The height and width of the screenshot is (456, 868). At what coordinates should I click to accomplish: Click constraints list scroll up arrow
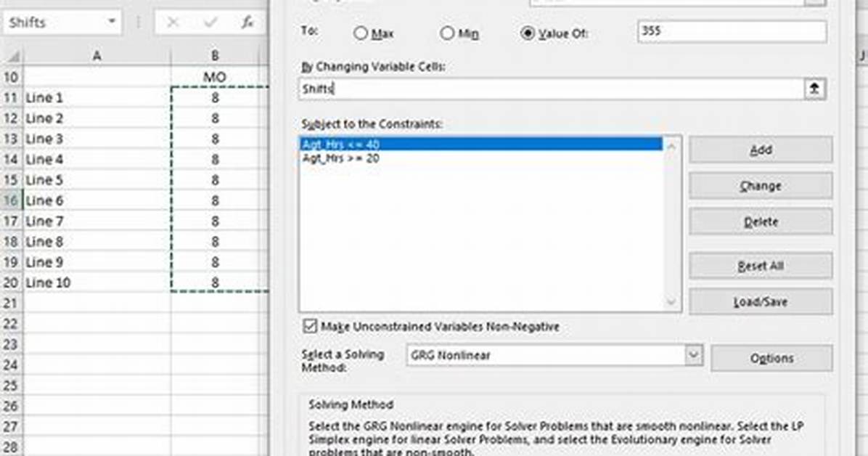tap(671, 147)
